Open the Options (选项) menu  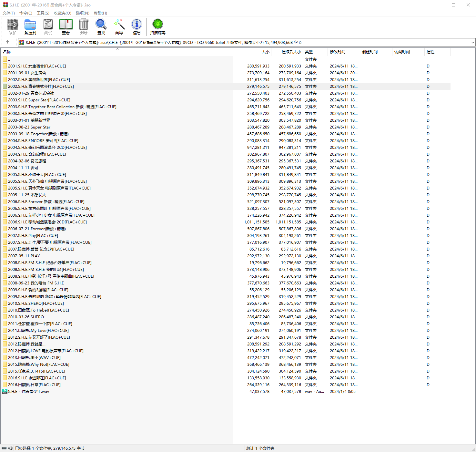point(83,13)
